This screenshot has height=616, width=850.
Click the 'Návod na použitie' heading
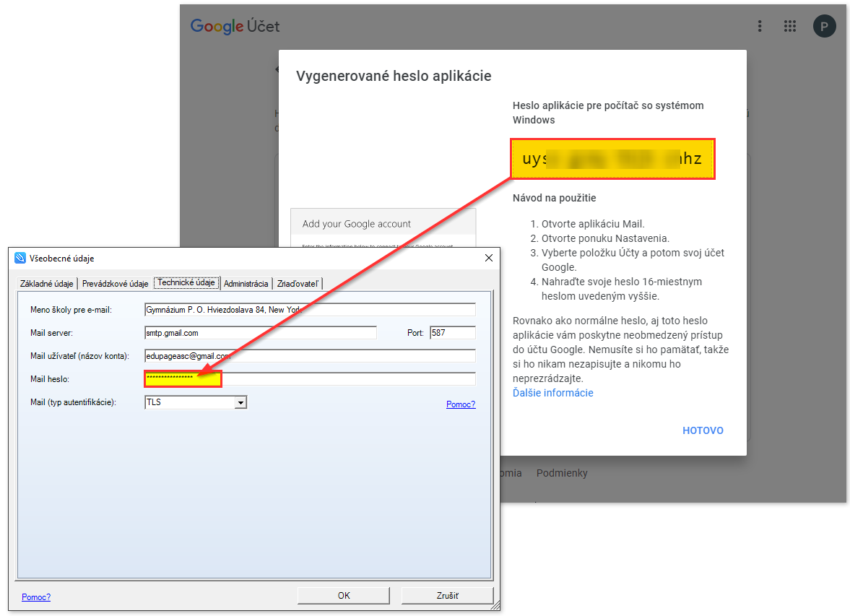click(554, 198)
